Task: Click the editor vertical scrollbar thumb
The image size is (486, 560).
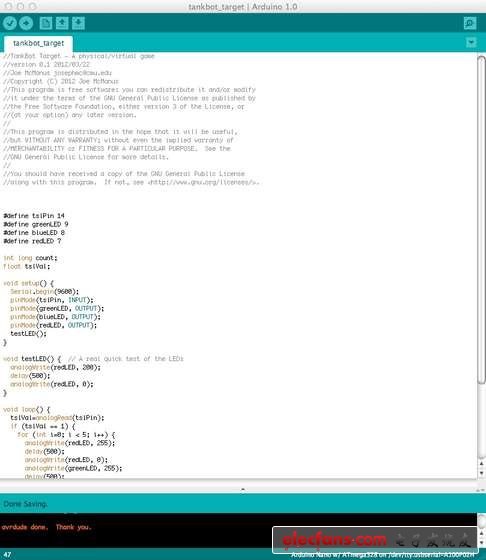Action: point(481,220)
